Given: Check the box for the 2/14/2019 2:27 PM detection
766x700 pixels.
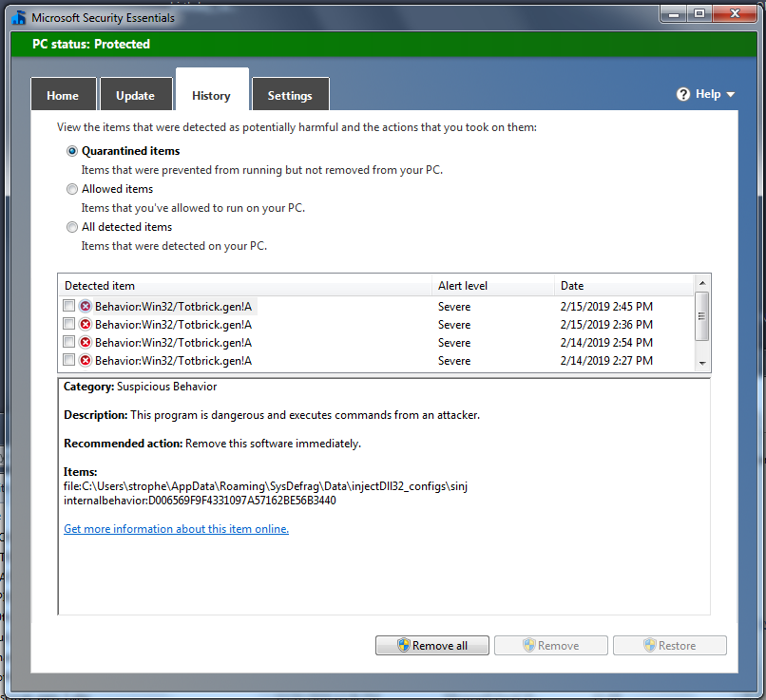Looking at the screenshot, I should (68, 360).
